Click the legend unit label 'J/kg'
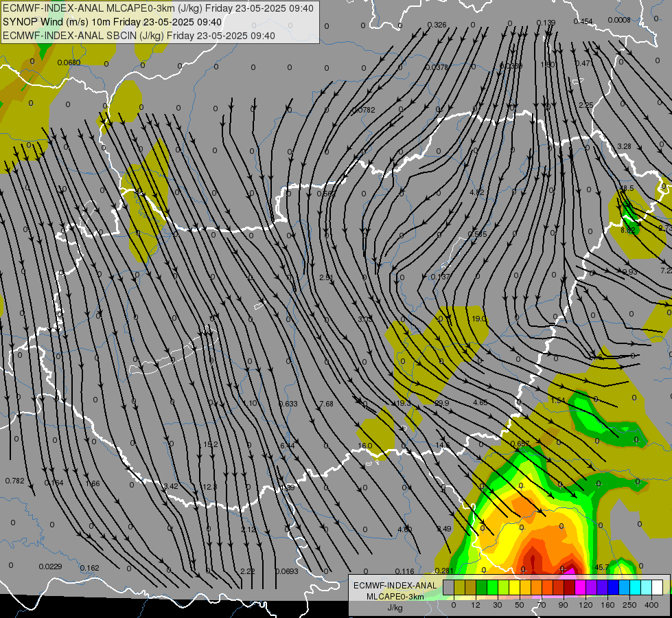 coord(395,608)
